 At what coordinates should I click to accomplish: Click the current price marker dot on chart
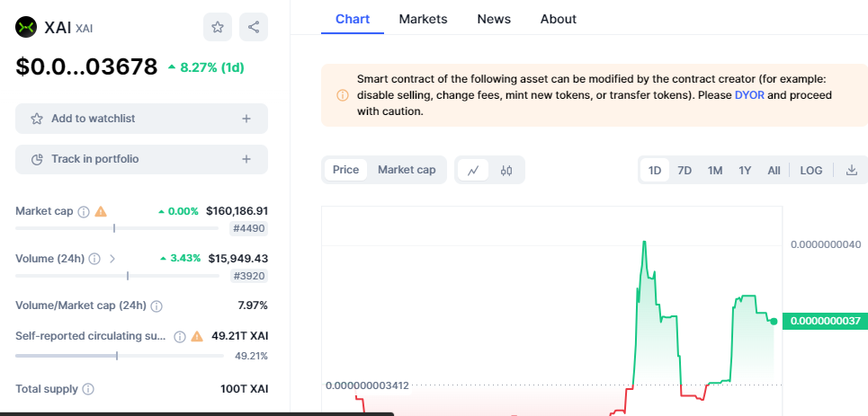coord(774,322)
